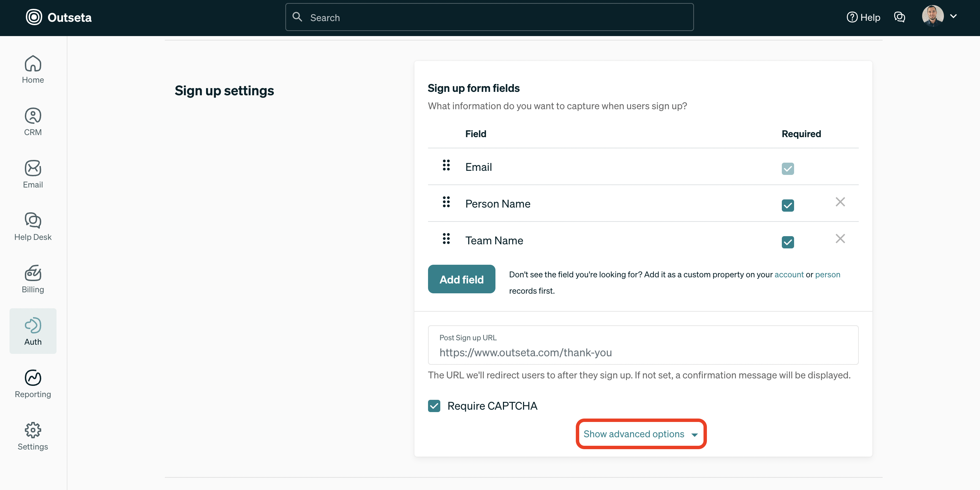Open the user profile dropdown arrow

coord(953,16)
